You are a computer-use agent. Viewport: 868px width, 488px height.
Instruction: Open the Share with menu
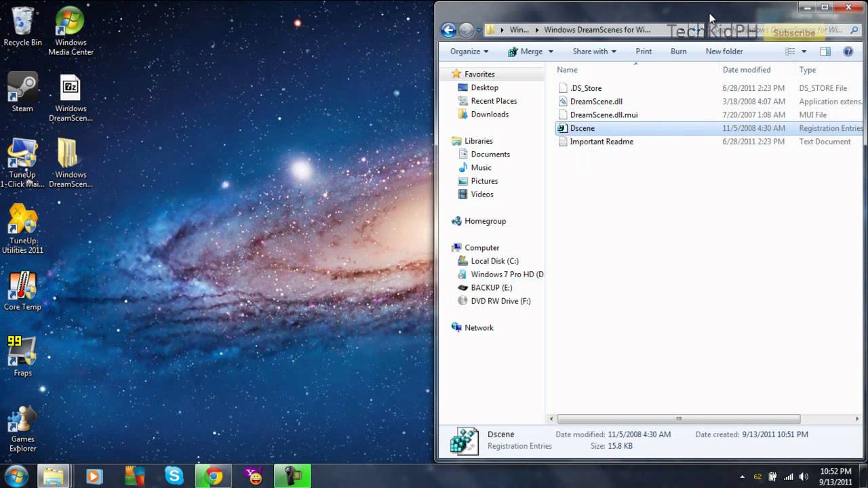(594, 52)
